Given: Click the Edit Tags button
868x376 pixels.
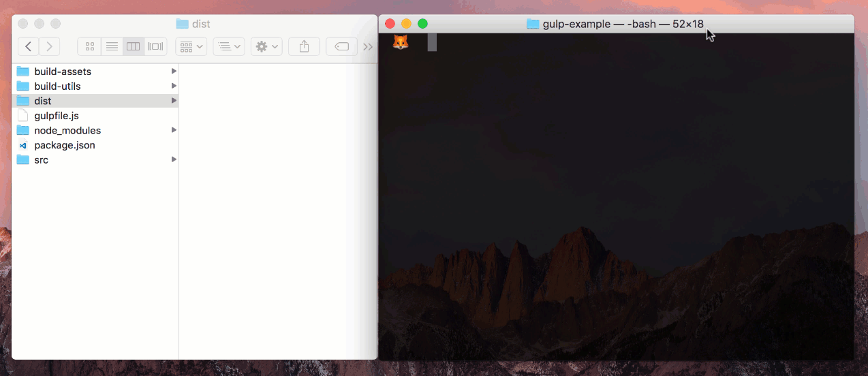Looking at the screenshot, I should (x=342, y=46).
